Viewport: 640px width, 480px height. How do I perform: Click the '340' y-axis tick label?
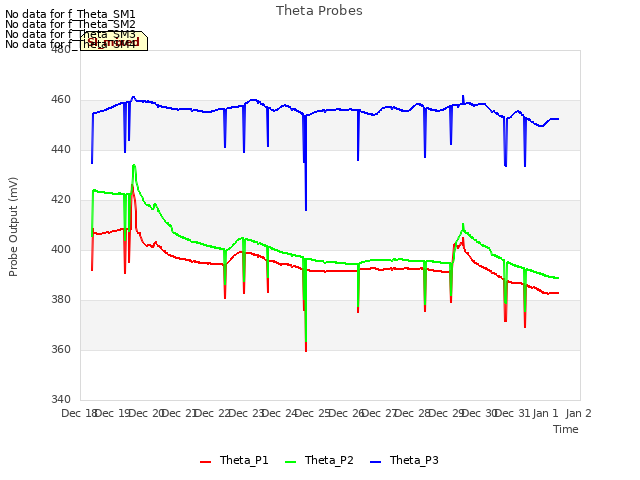[61, 399]
